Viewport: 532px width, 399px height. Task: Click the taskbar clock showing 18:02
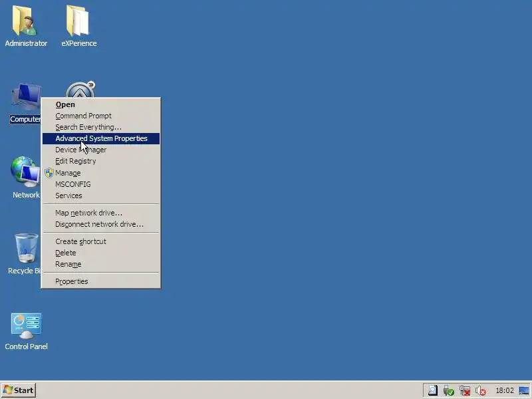point(505,390)
